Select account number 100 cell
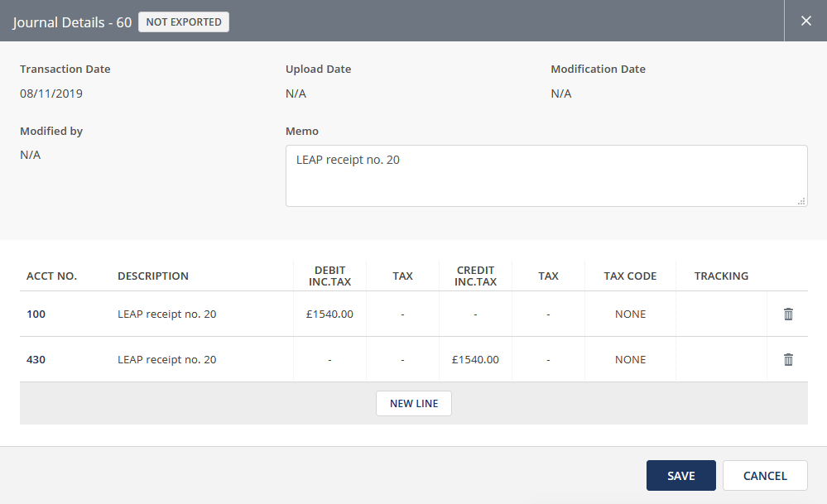 pyautogui.click(x=35, y=314)
